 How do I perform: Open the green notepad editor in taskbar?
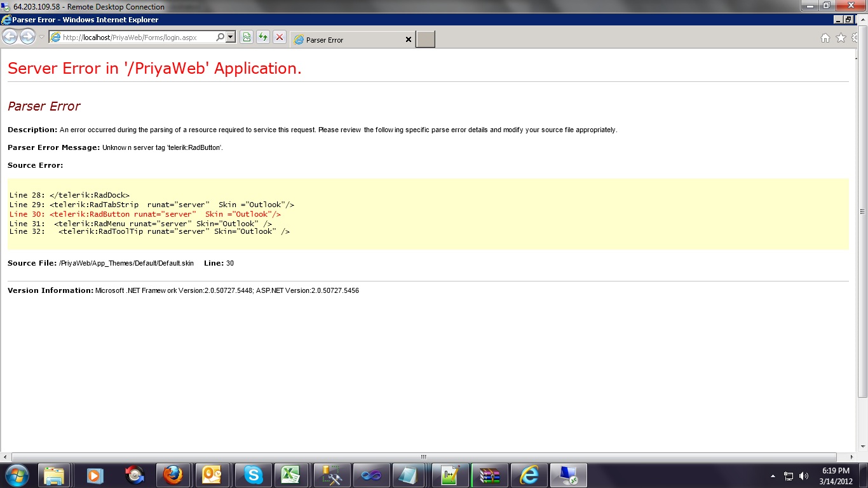(x=450, y=475)
